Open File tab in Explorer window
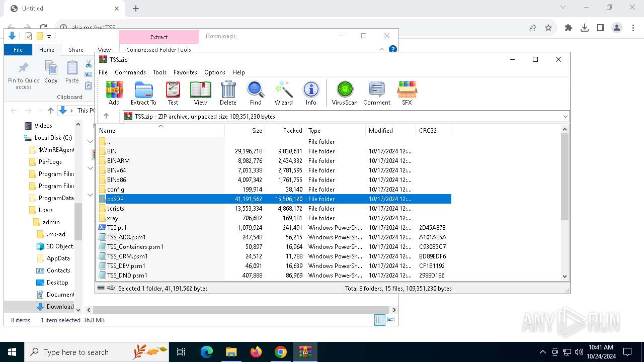Viewport: 644px width, 362px height. click(18, 50)
